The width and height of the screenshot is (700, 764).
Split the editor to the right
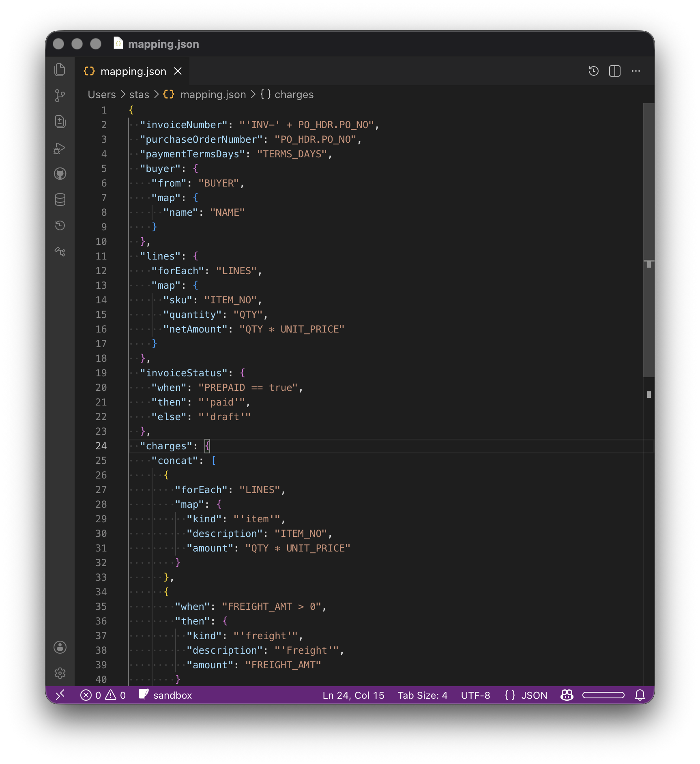(x=615, y=71)
